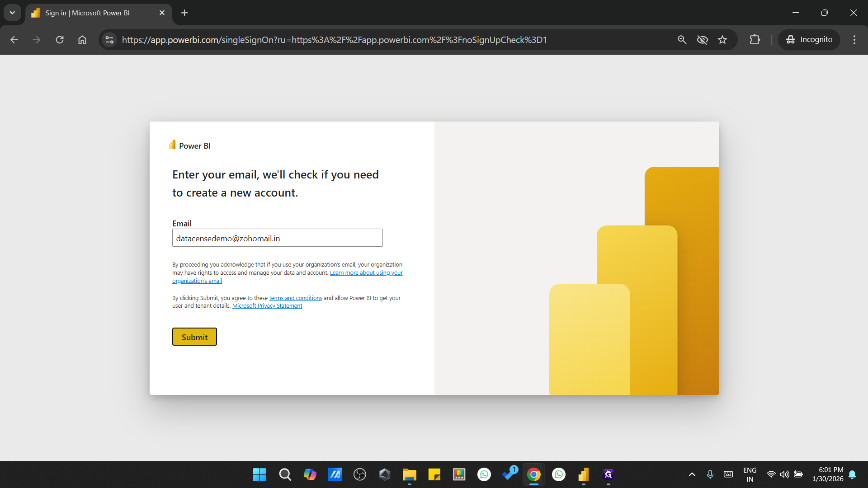This screenshot has height=488, width=868.
Task: Open OBS Studio from the taskbar
Action: 359,474
